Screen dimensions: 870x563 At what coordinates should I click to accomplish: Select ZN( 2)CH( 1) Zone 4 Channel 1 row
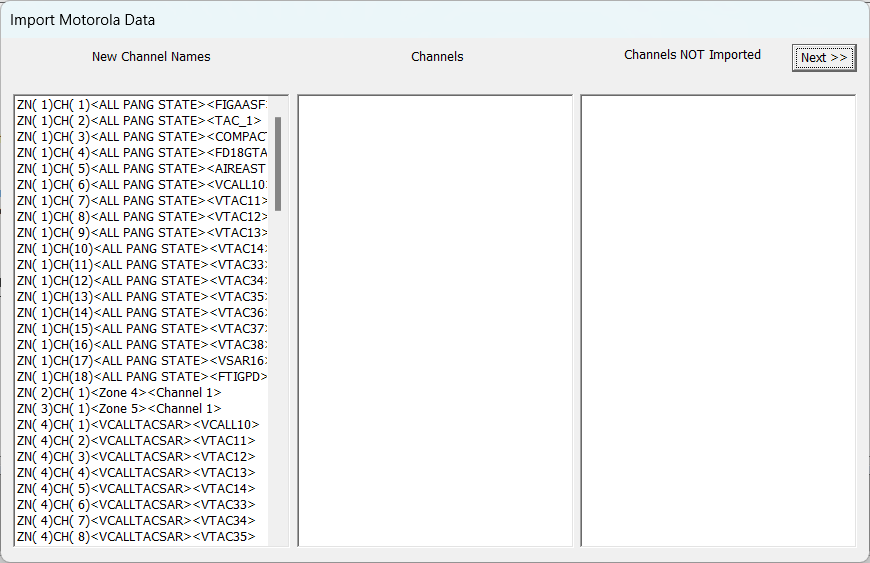click(142, 393)
